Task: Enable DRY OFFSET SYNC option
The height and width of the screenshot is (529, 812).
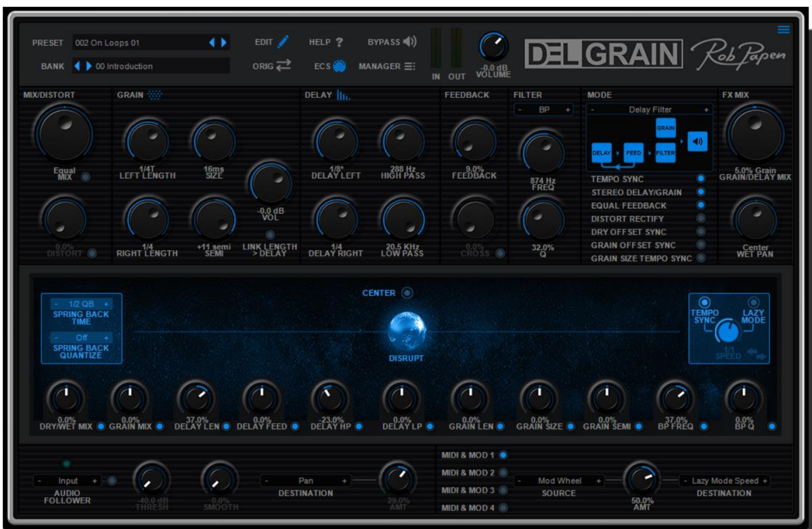Action: pyautogui.click(x=701, y=231)
